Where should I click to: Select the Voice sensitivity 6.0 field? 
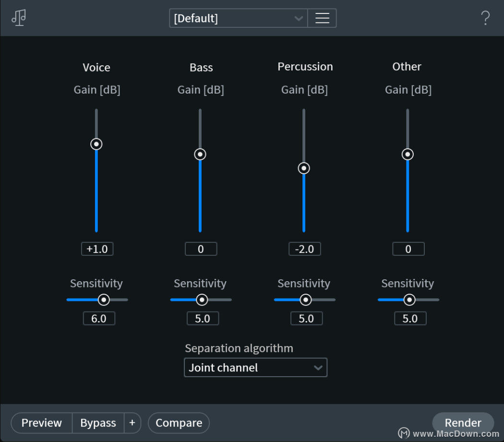99,318
